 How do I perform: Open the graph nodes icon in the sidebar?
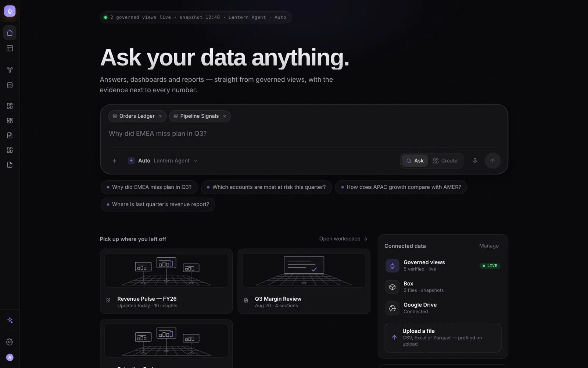point(10,70)
